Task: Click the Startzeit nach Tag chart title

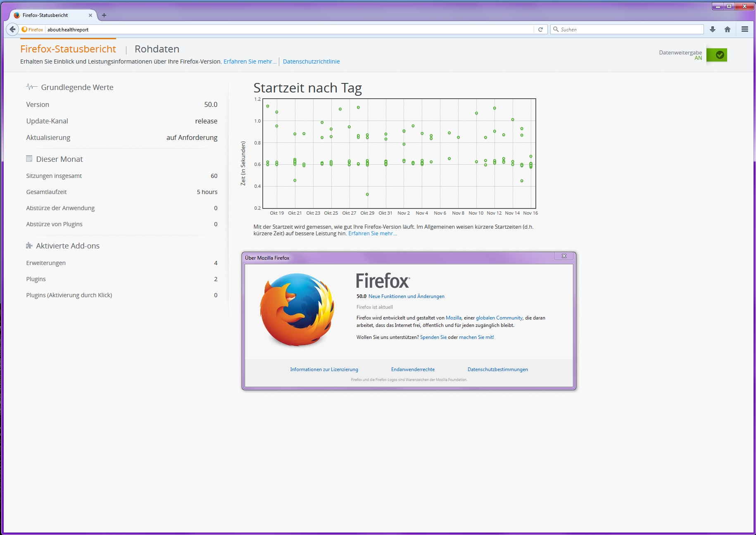Action: (x=307, y=88)
